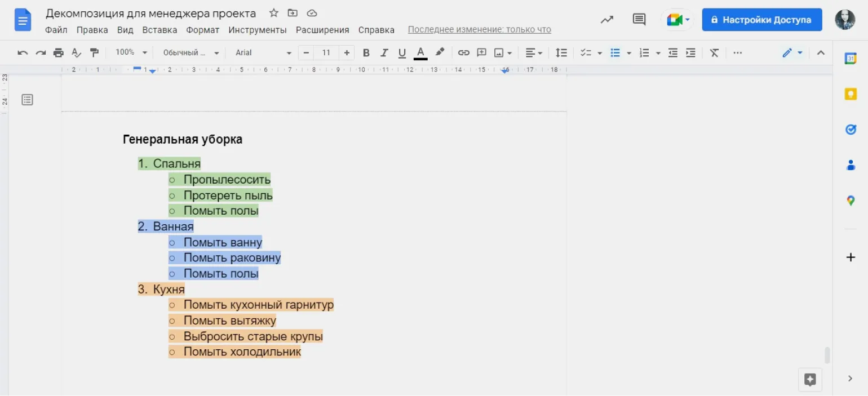The width and height of the screenshot is (868, 396).
Task: Toggle Italic formatting
Action: click(384, 53)
